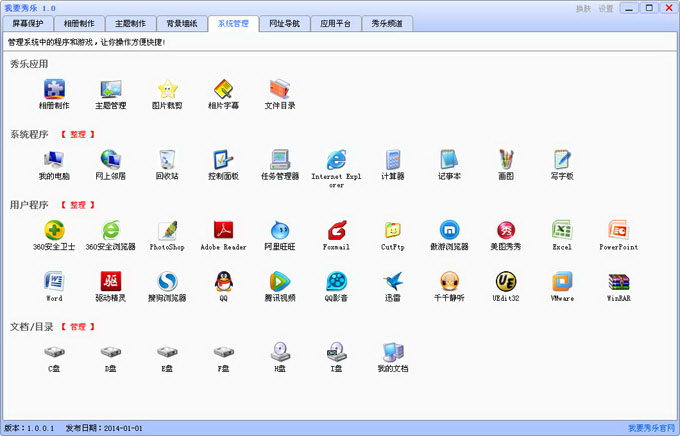680x436 pixels.
Task: Open 网上邻居 network neighborhood icon
Action: coord(111,160)
